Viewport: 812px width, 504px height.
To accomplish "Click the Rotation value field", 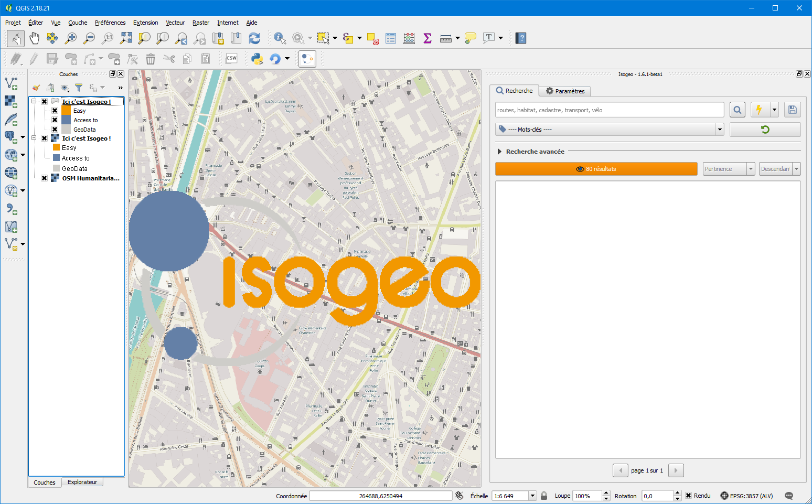I will coord(657,496).
